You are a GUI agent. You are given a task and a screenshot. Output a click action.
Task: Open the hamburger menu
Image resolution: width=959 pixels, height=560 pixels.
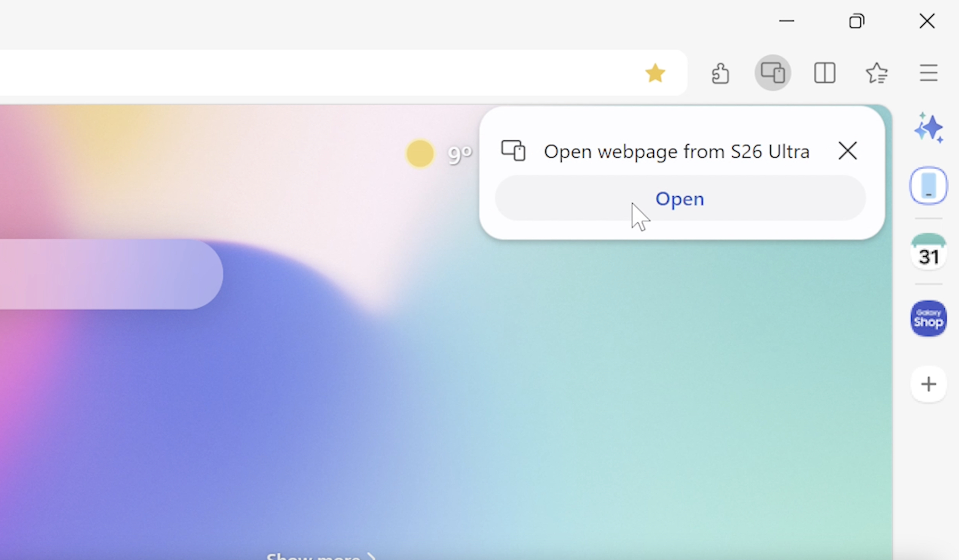pos(928,73)
